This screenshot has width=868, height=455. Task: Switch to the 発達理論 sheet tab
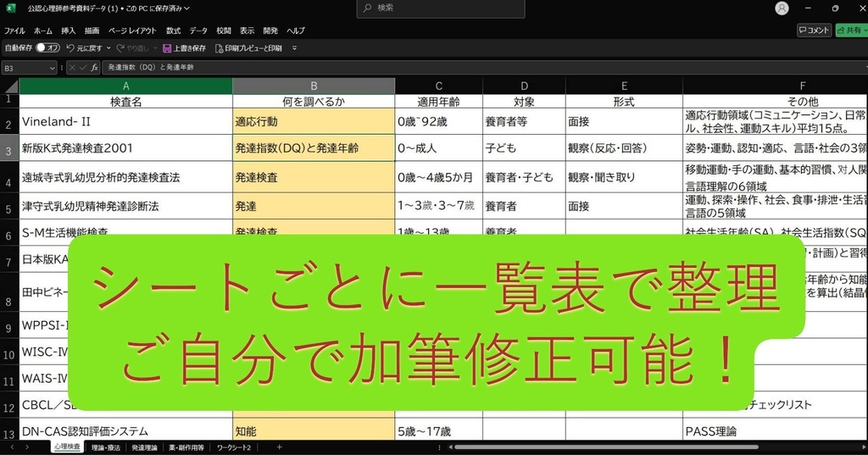click(x=144, y=447)
